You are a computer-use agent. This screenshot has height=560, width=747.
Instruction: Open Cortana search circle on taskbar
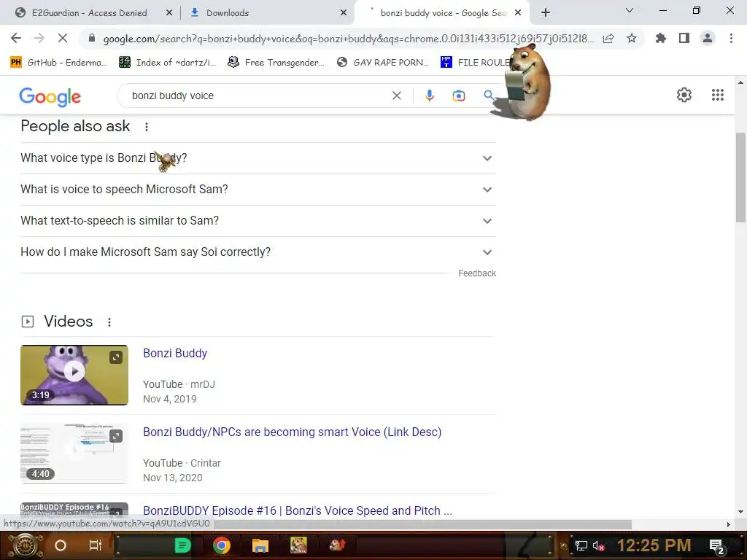point(61,545)
